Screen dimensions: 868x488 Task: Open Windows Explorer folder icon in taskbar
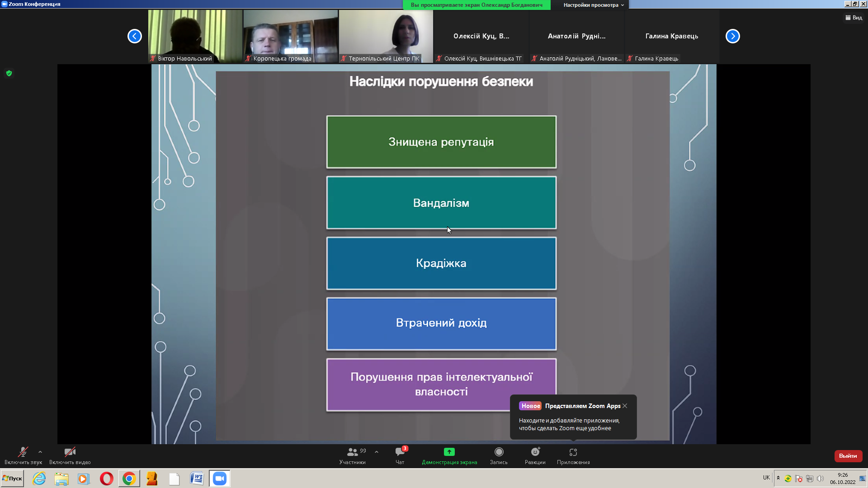point(61,479)
